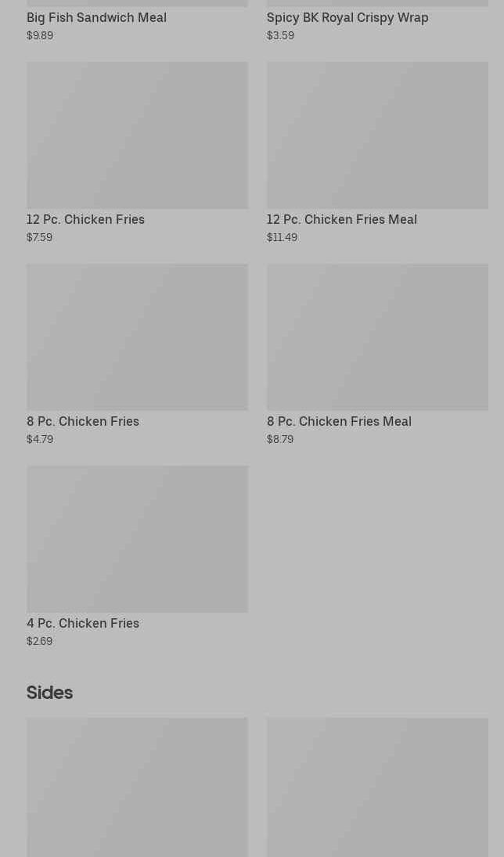
Task: Open the Spicy BK Royal Crispy Wrap item
Action: (x=347, y=17)
